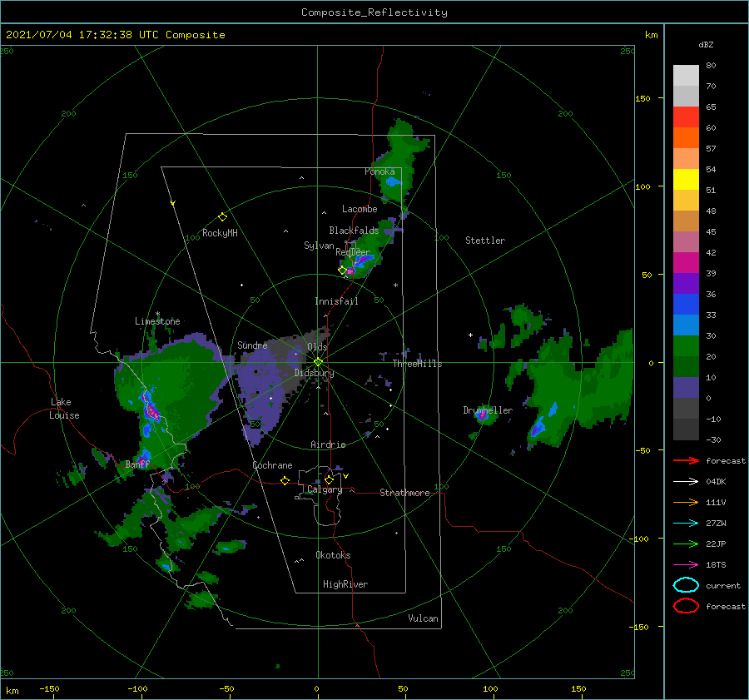Click the 'Stettler' city label
The height and width of the screenshot is (700, 749).
pyautogui.click(x=485, y=241)
